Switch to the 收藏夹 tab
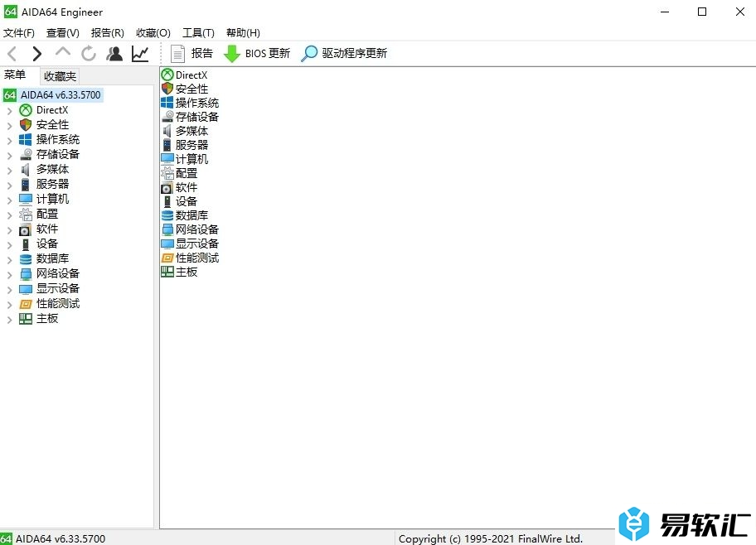756x545 pixels. (x=60, y=76)
